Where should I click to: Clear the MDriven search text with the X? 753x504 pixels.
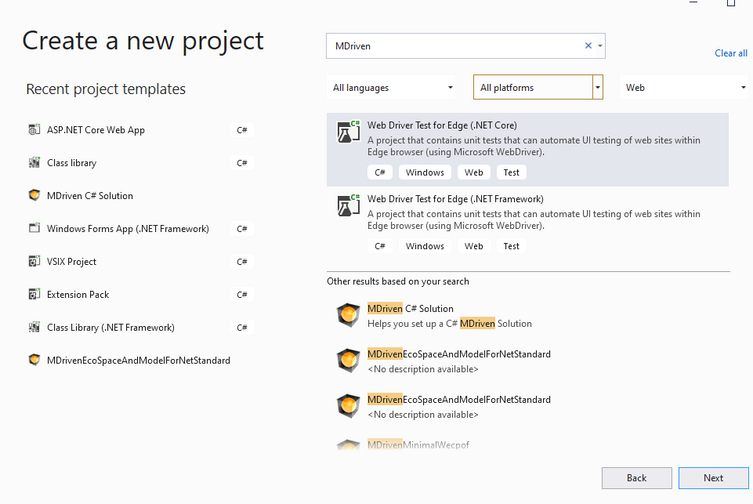coord(588,46)
